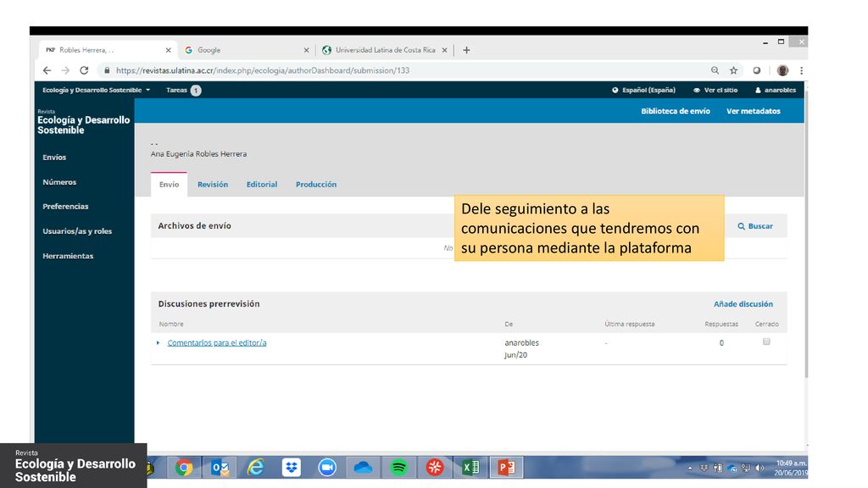Open the anarobles user menu
This screenshot has width=868, height=488.
pyautogui.click(x=775, y=90)
